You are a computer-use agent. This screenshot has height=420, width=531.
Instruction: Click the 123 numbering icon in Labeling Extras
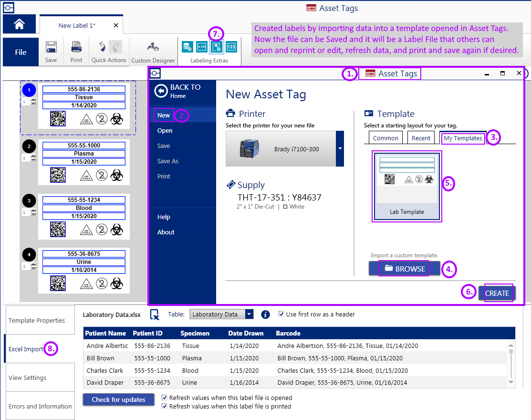[x=231, y=47]
